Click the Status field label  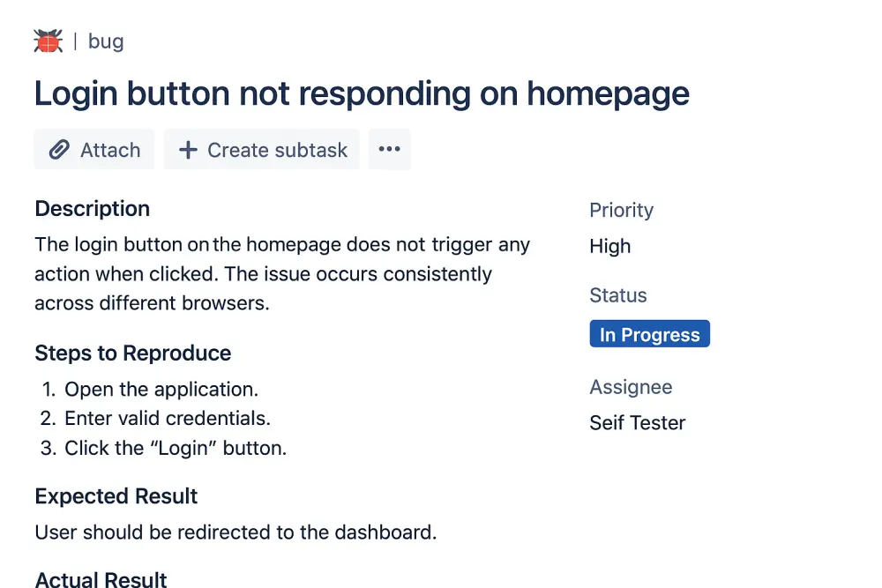click(x=618, y=296)
